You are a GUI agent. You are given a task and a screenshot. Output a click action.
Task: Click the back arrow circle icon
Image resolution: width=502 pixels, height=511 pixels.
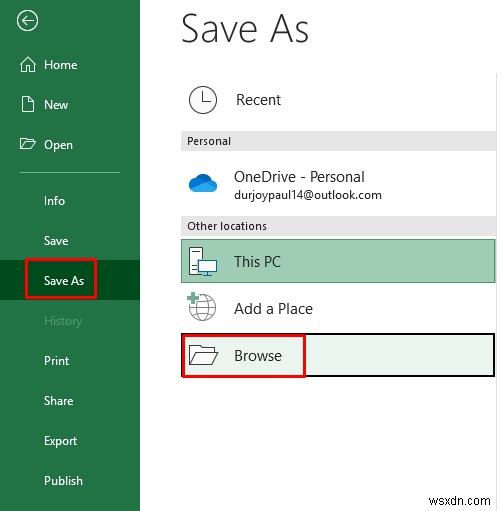pyautogui.click(x=27, y=21)
